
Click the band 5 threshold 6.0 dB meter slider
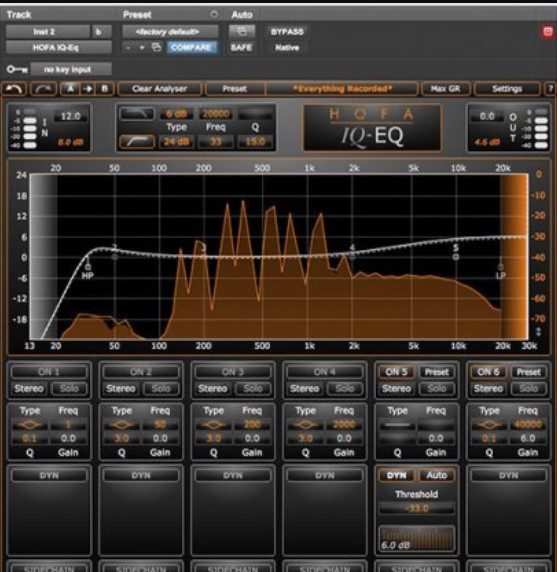[x=417, y=538]
